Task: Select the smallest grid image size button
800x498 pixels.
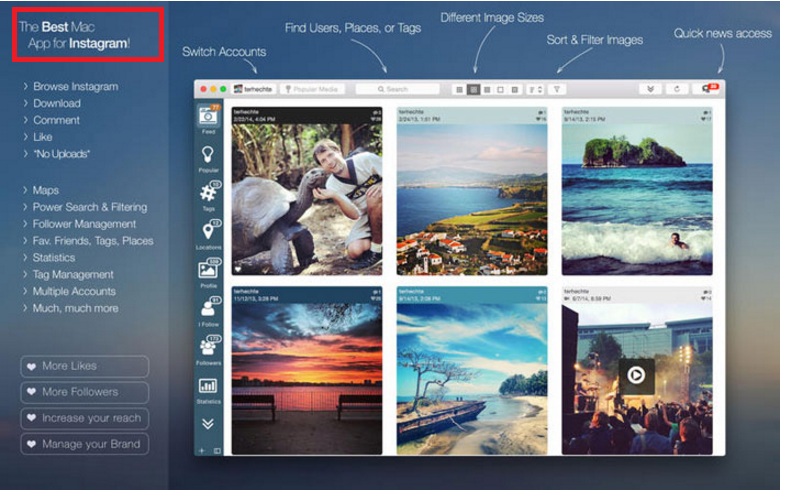Action: click(459, 90)
